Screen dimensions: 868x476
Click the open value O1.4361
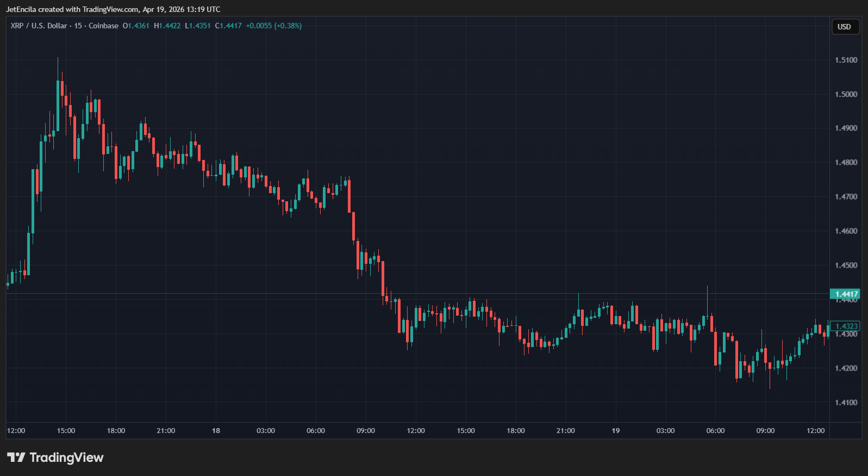(x=136, y=26)
